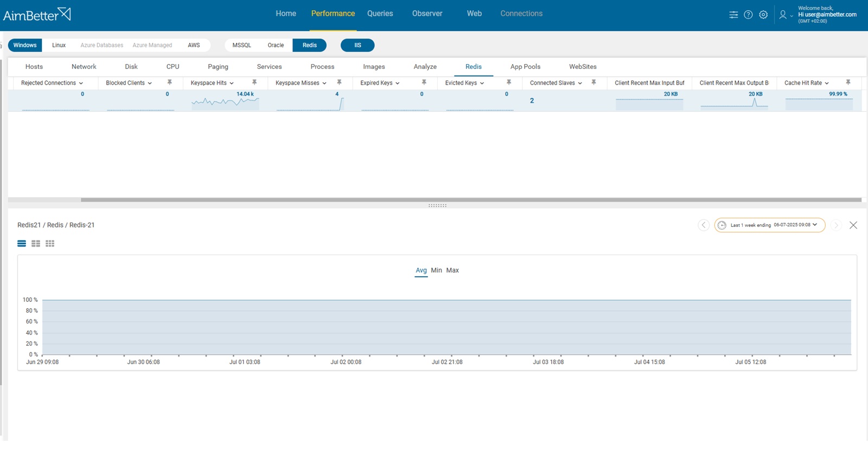This screenshot has height=462, width=868.
Task: Click the panel splitter drag handle
Action: pyautogui.click(x=437, y=206)
